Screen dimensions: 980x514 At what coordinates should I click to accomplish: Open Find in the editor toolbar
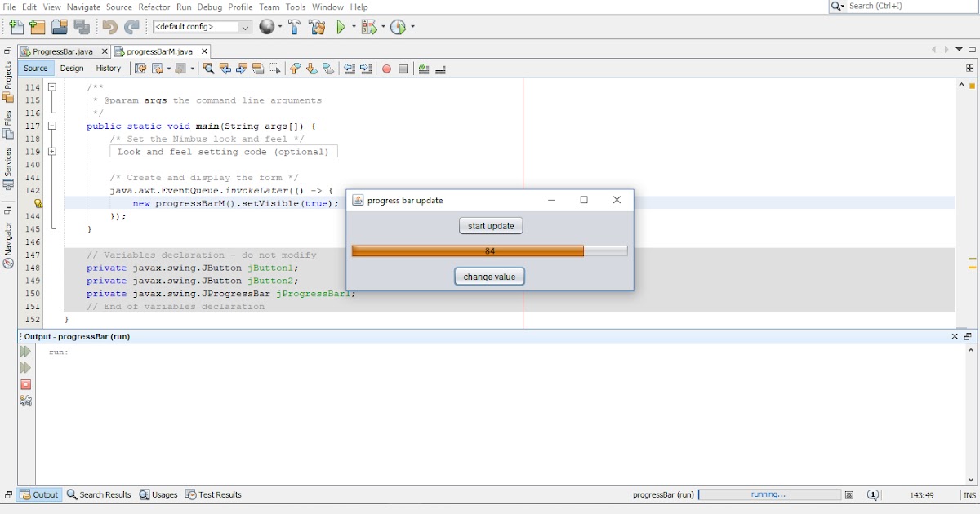208,69
